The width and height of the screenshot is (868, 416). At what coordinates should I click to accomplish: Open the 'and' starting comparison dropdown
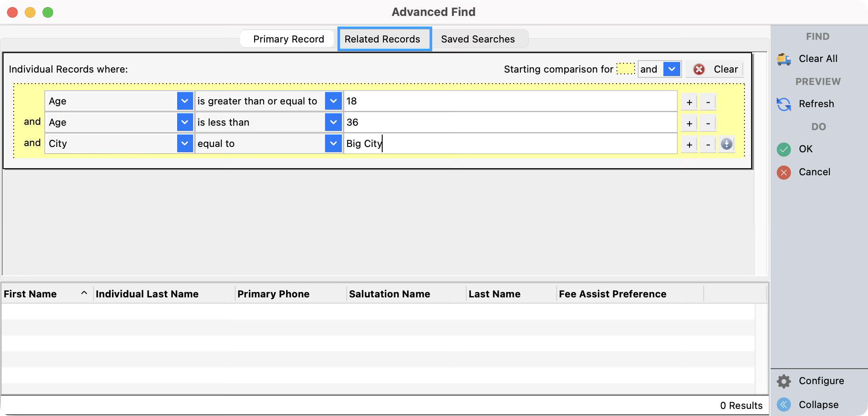coord(672,69)
